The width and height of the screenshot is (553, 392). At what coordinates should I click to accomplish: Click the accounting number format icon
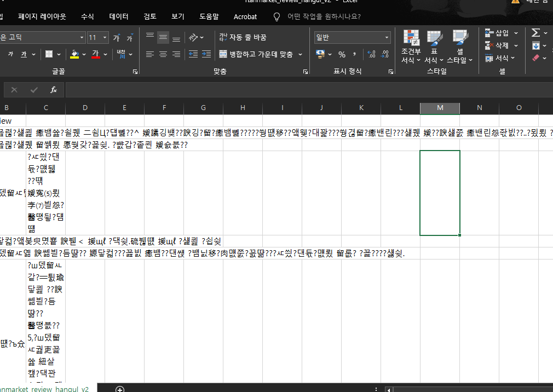[320, 54]
